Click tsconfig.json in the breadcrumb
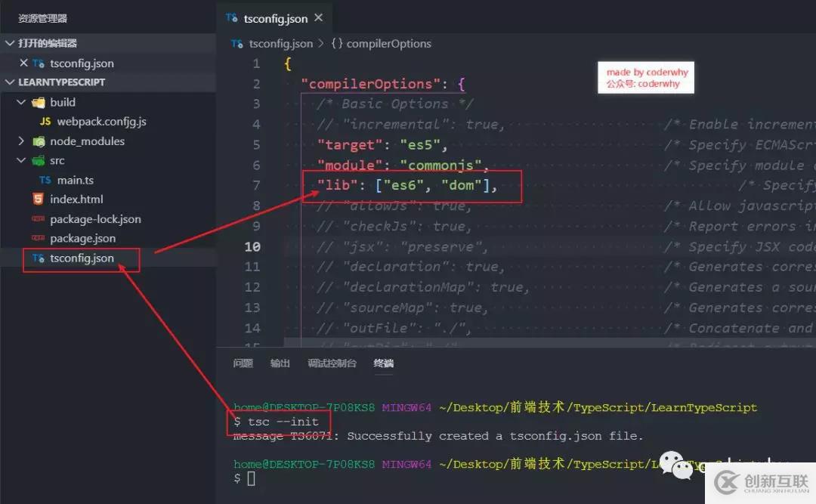816x504 pixels. click(x=281, y=44)
